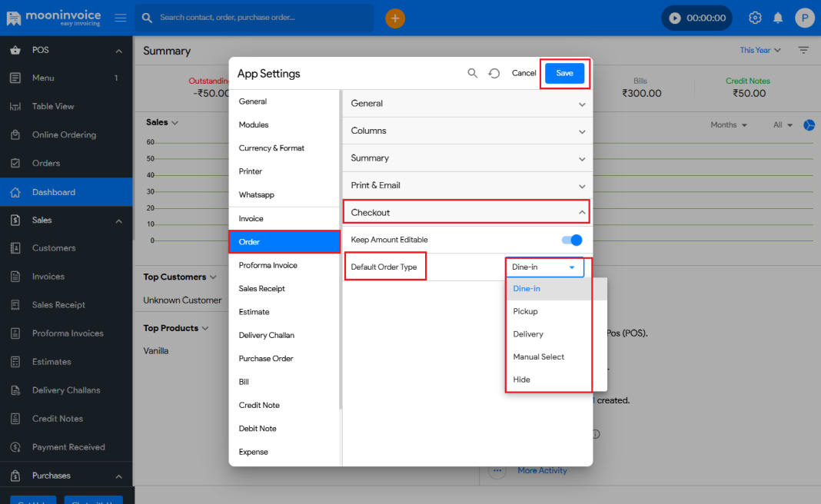Click the search icon in App Settings header
This screenshot has height=504, width=821.
point(473,73)
